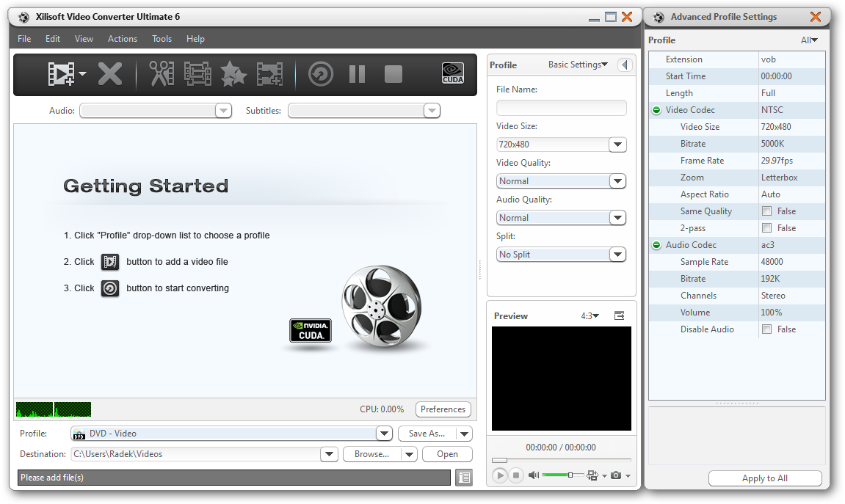845x504 pixels.
Task: Open the View menu
Action: [84, 39]
